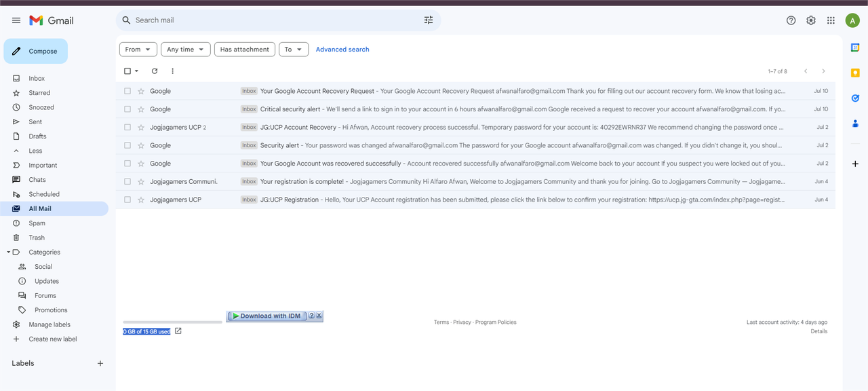Go to older messages arrow
The width and height of the screenshot is (868, 391).
click(823, 71)
